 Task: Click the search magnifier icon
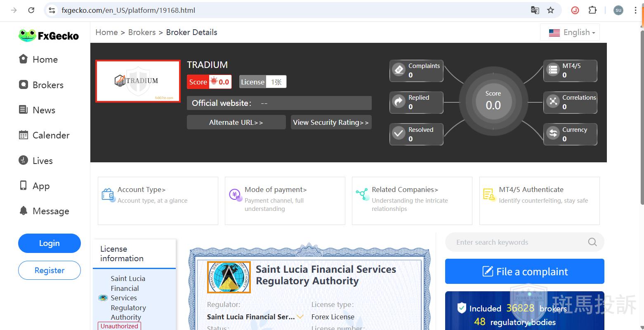(x=592, y=242)
